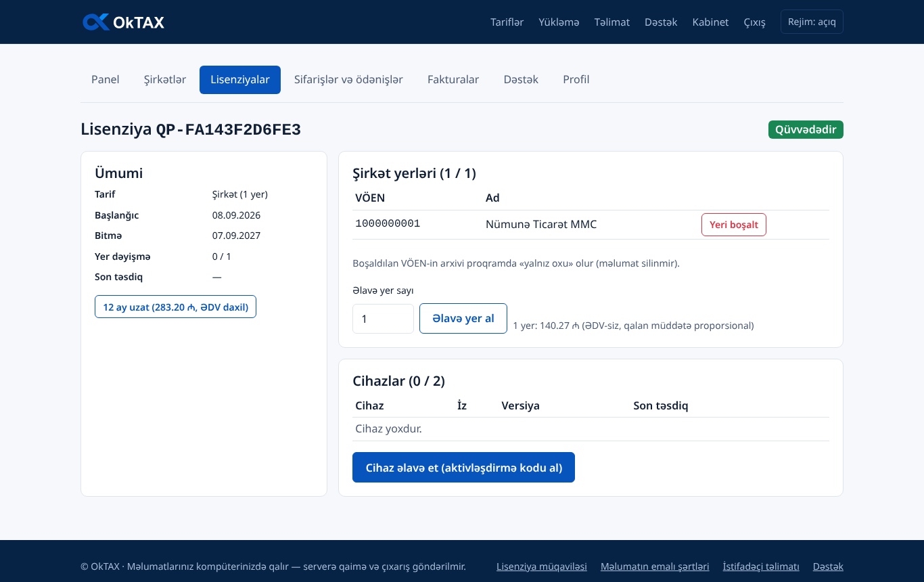Click company name Nümunə Ticarət MMC

[541, 225]
